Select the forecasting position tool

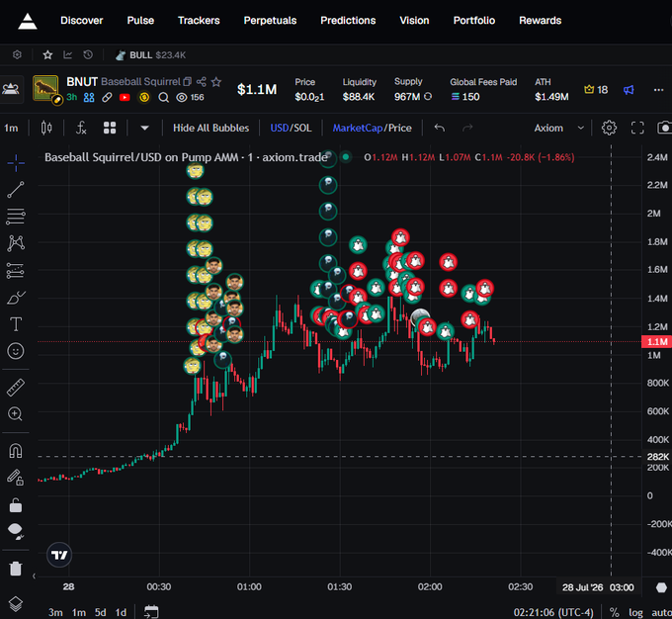tap(16, 271)
